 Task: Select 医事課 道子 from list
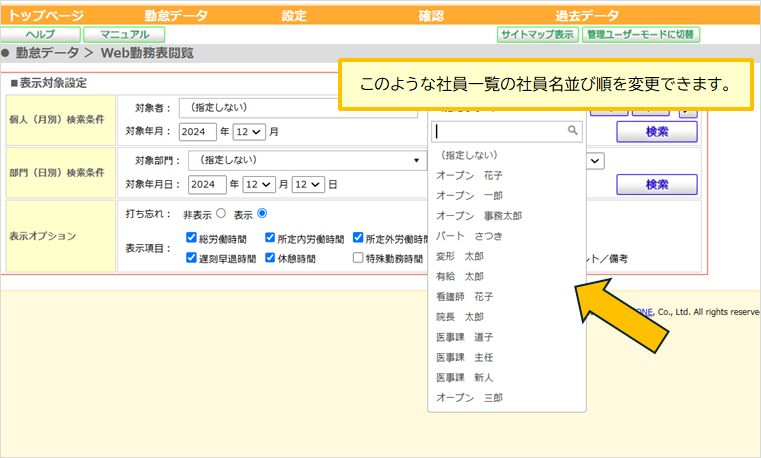pos(507,337)
